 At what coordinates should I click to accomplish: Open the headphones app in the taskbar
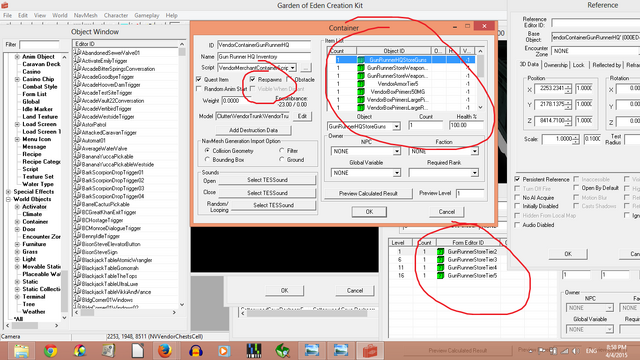pos(196,351)
